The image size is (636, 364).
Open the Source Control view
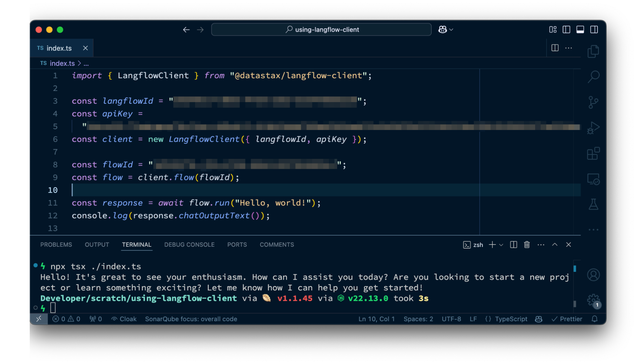593,102
